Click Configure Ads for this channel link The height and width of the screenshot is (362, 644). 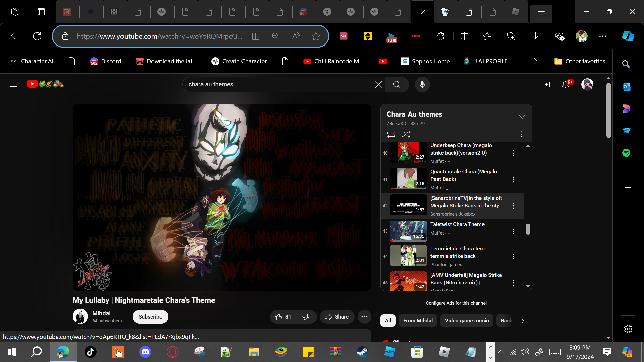tap(456, 303)
